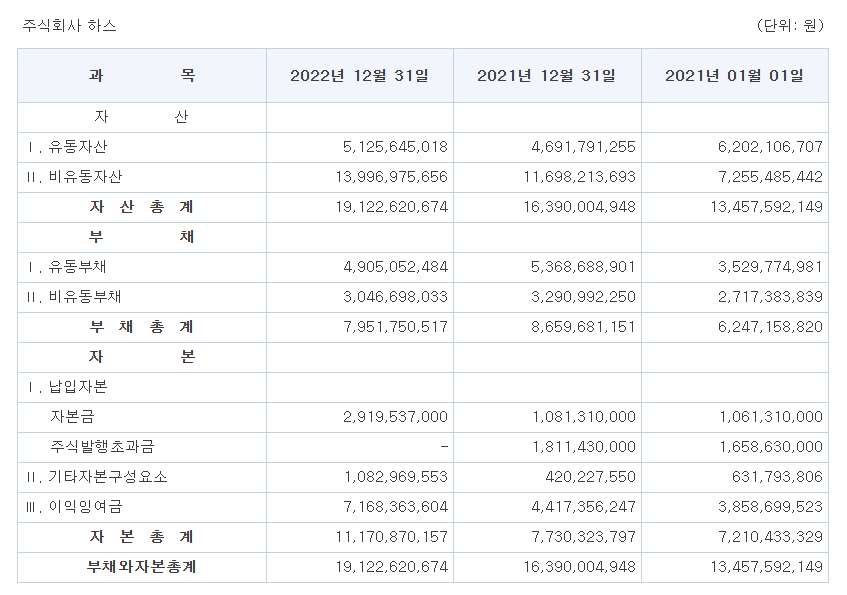Select value 3,529,774,981 in the table
847x595 pixels.
[x=770, y=267]
